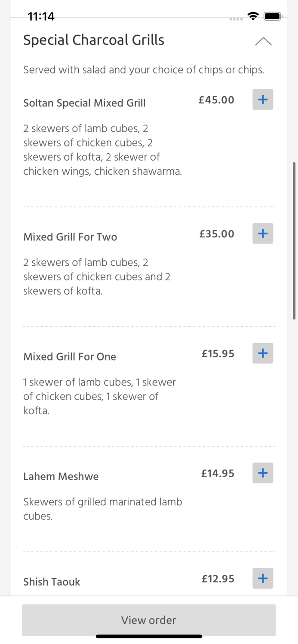
Task: Open the View order button
Action: tap(149, 620)
